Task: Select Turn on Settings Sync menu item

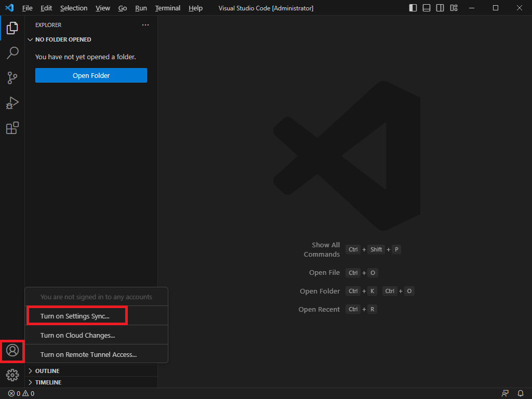Action: (x=75, y=316)
